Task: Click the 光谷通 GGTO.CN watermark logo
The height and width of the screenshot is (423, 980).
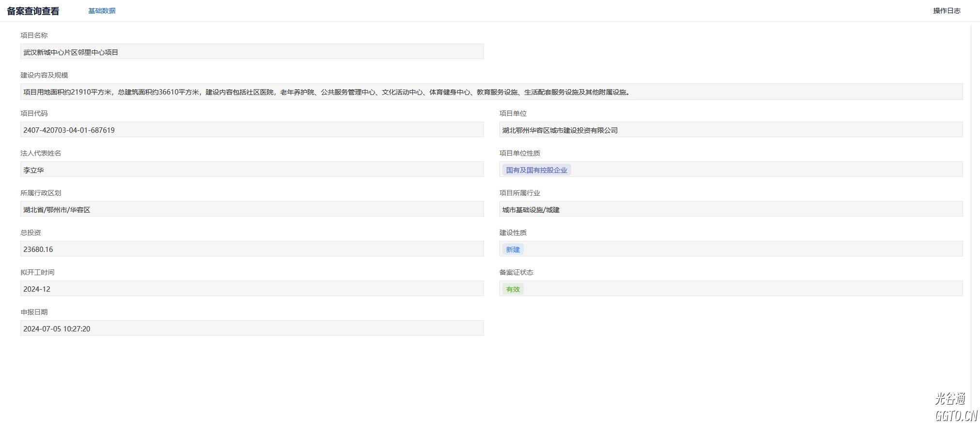Action: [955, 407]
